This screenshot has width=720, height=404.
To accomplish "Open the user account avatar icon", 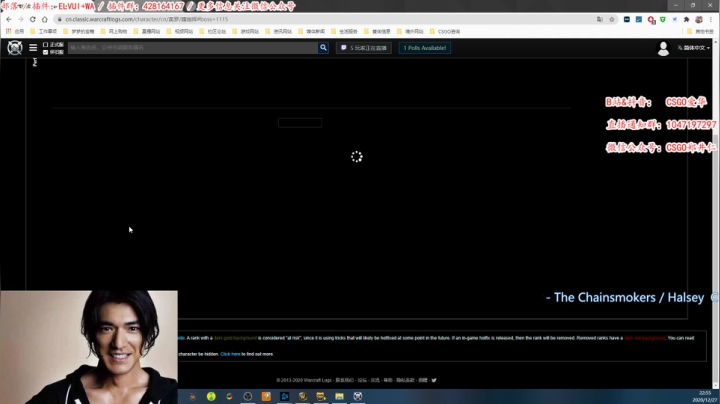I will pos(663,48).
